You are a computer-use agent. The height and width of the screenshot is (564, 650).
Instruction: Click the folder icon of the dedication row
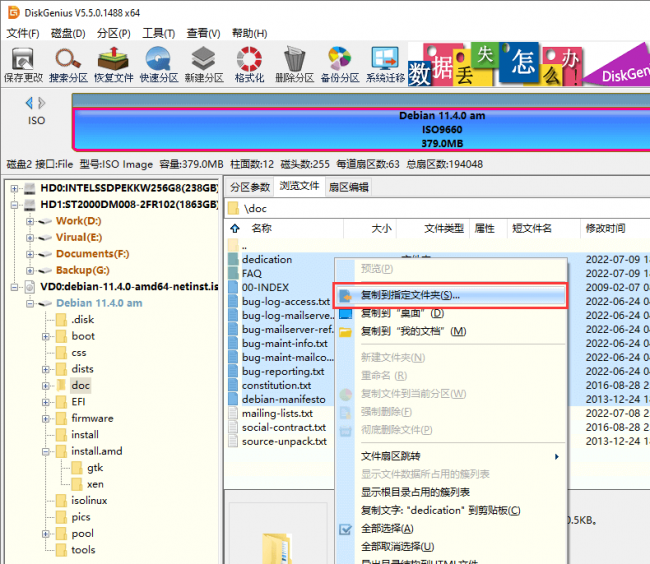tap(233, 259)
